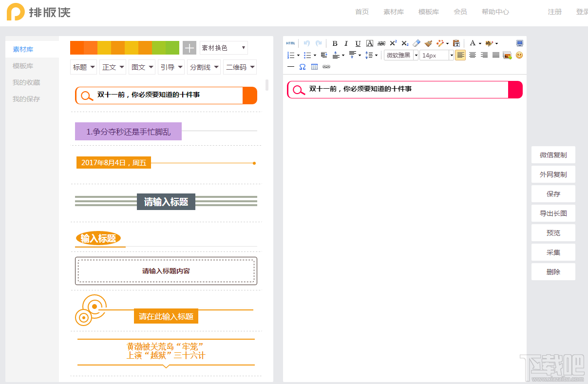Toggle underline formatting
This screenshot has width=588, height=384.
358,43
